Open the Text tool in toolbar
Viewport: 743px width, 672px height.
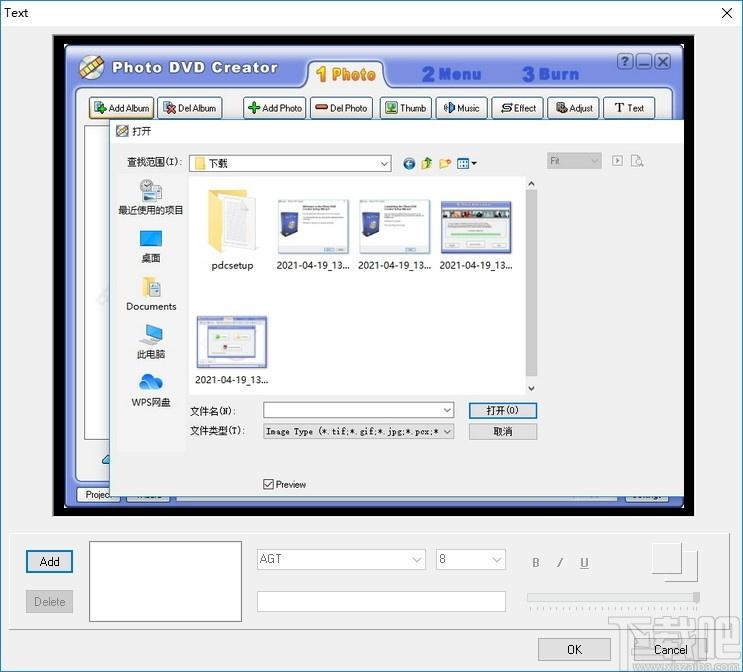click(629, 108)
